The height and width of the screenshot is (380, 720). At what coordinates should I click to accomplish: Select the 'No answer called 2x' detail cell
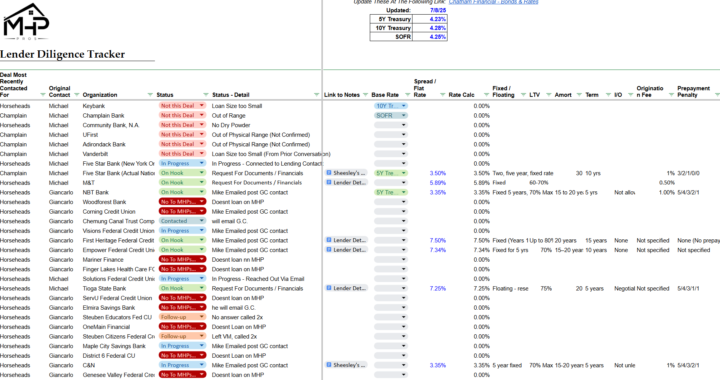(237, 317)
